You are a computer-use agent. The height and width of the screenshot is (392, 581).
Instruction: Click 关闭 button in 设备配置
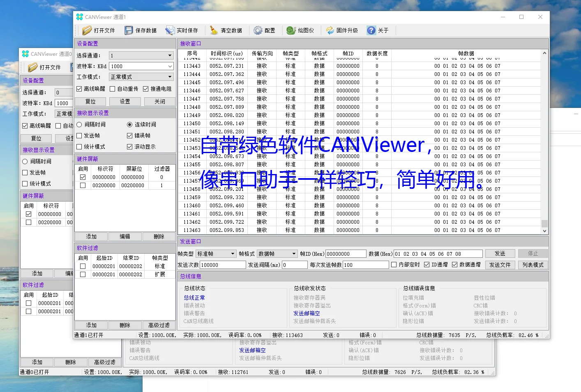159,101
